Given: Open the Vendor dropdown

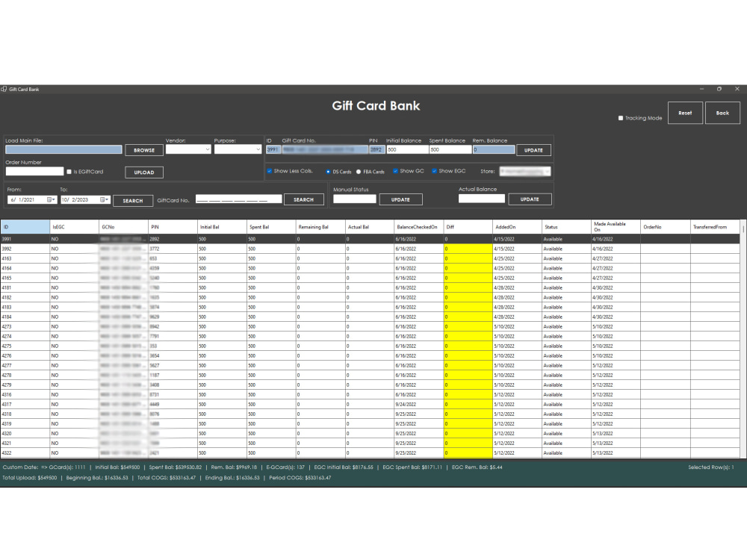Looking at the screenshot, I should 188,149.
